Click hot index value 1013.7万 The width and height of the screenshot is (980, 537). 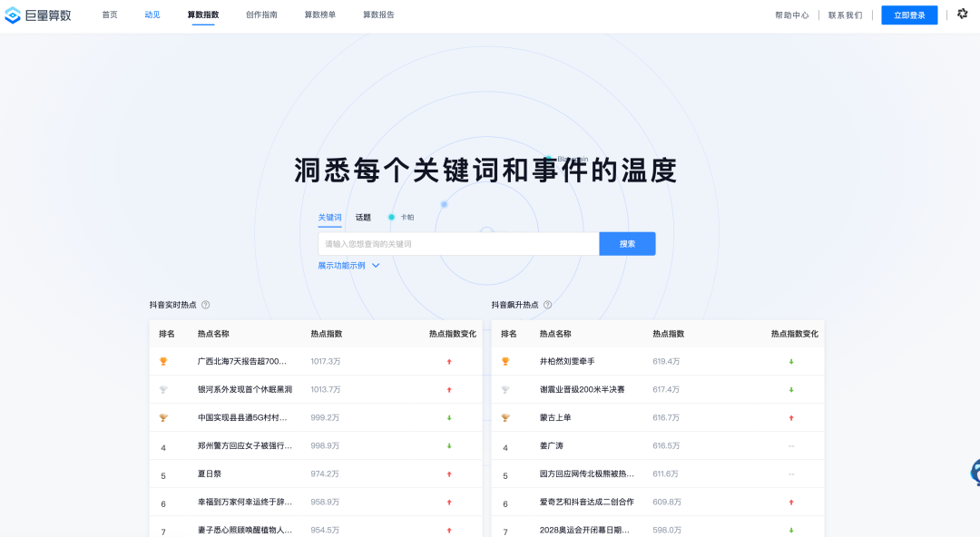pos(326,389)
